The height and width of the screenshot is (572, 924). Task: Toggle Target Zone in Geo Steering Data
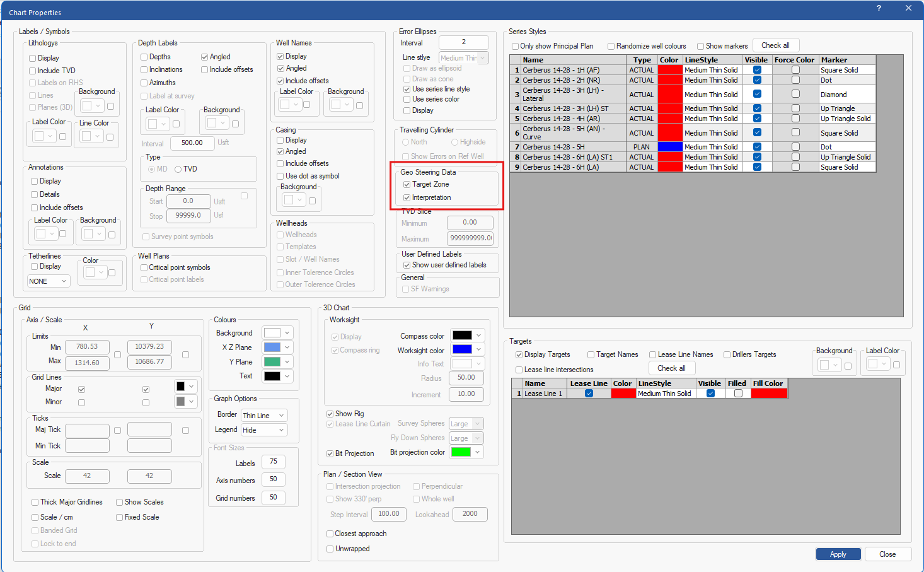click(x=407, y=185)
